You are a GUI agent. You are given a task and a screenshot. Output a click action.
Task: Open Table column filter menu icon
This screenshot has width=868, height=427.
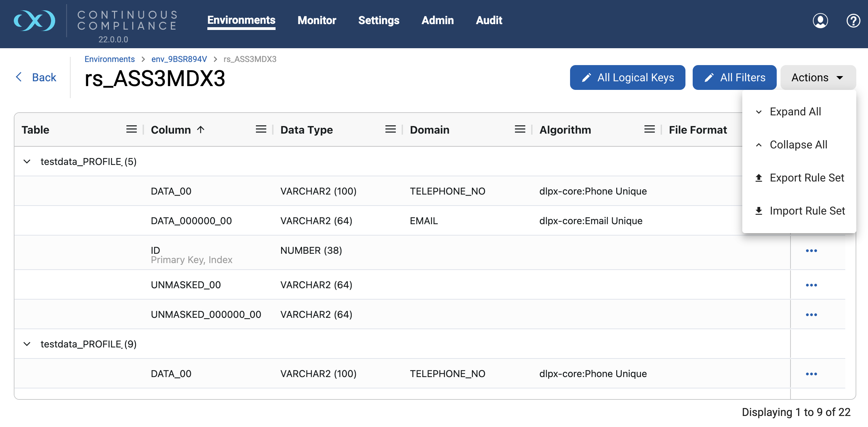click(x=131, y=129)
